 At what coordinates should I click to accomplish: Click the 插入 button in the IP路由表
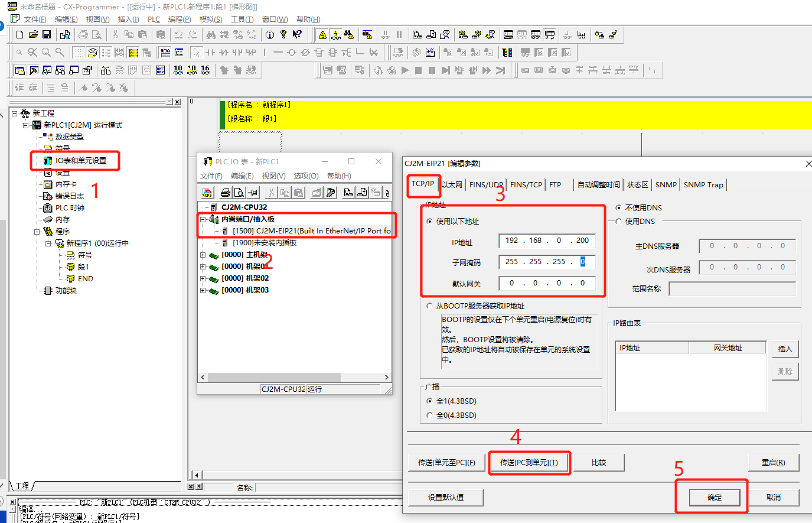pos(785,349)
